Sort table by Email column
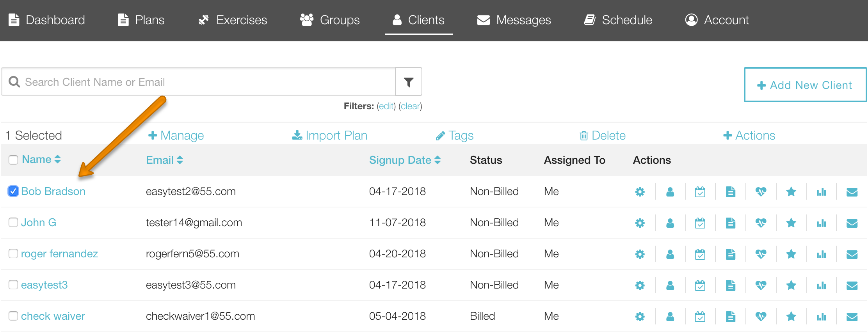868x333 pixels. pyautogui.click(x=164, y=160)
